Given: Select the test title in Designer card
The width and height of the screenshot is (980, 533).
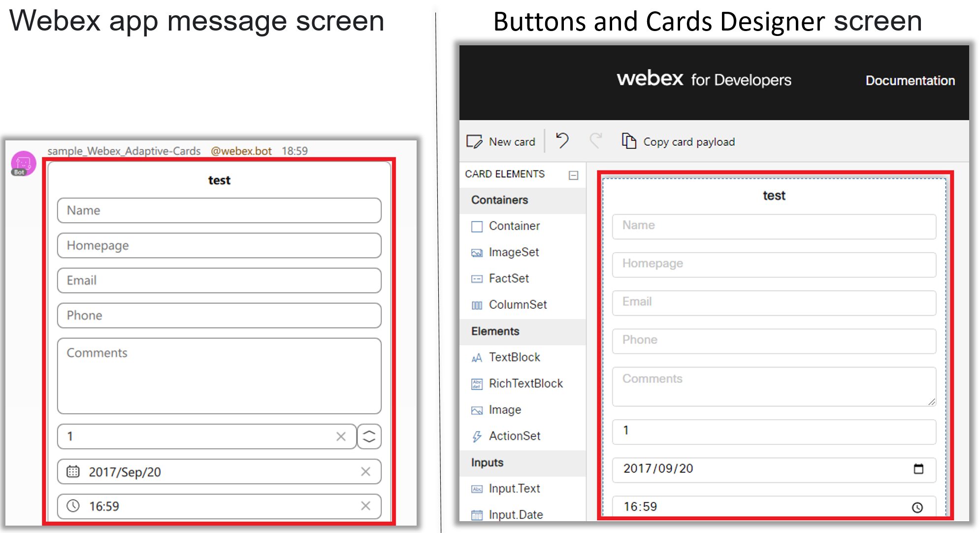Looking at the screenshot, I should click(x=774, y=196).
